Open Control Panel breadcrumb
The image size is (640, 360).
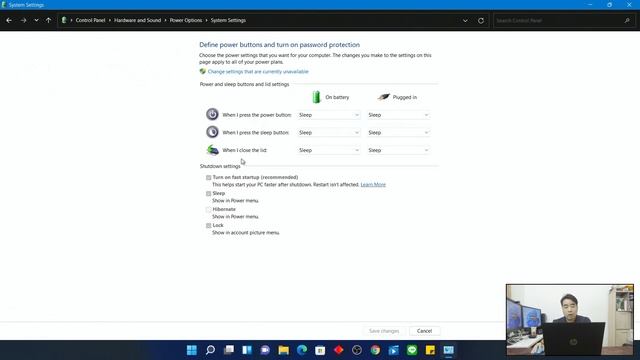[x=90, y=20]
